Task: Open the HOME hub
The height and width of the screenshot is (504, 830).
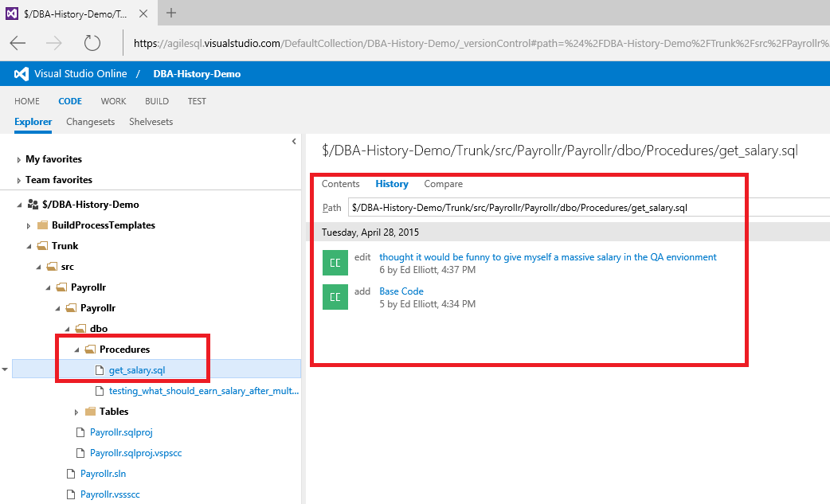Action: coord(27,101)
